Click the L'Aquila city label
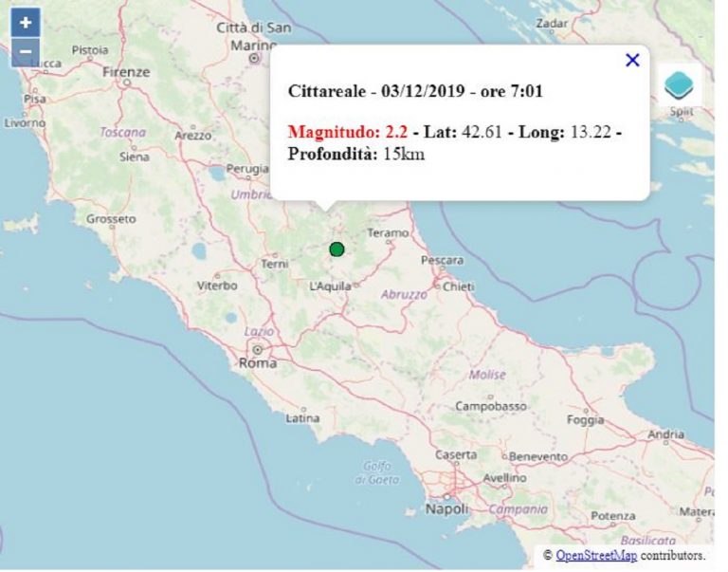 click(332, 285)
